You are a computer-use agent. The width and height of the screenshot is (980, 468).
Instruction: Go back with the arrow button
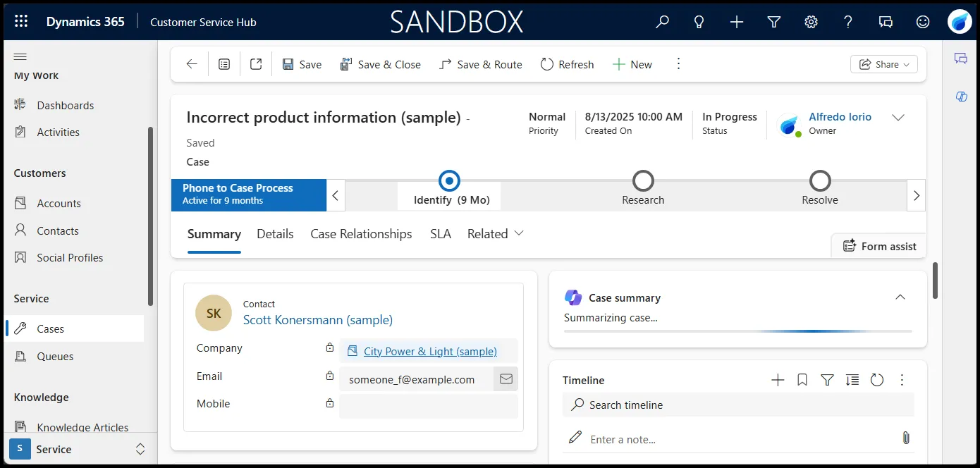coord(192,64)
